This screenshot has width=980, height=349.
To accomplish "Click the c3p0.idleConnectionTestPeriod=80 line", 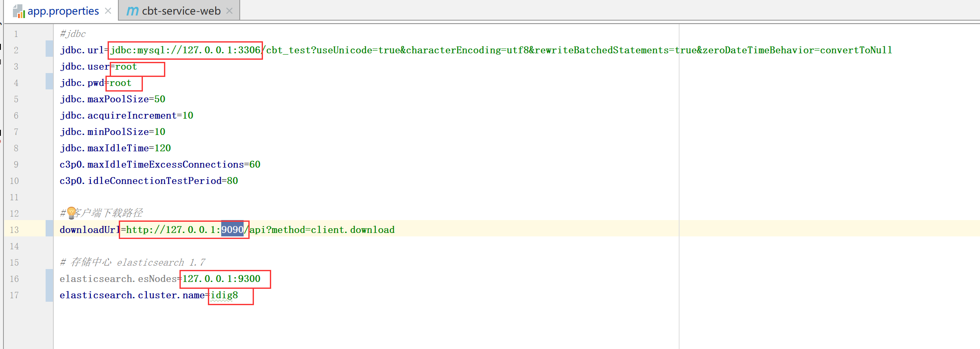I will pyautogui.click(x=149, y=181).
